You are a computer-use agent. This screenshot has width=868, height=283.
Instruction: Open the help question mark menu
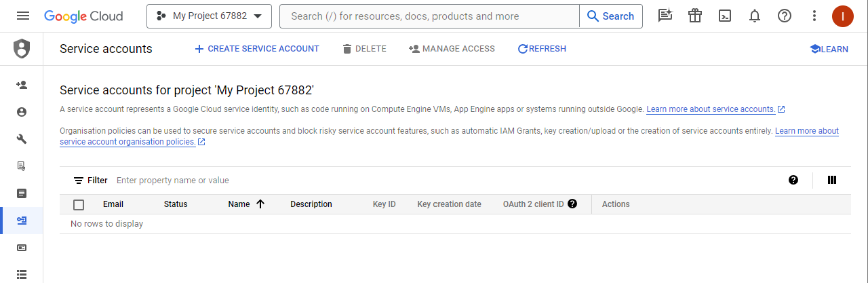tap(785, 16)
